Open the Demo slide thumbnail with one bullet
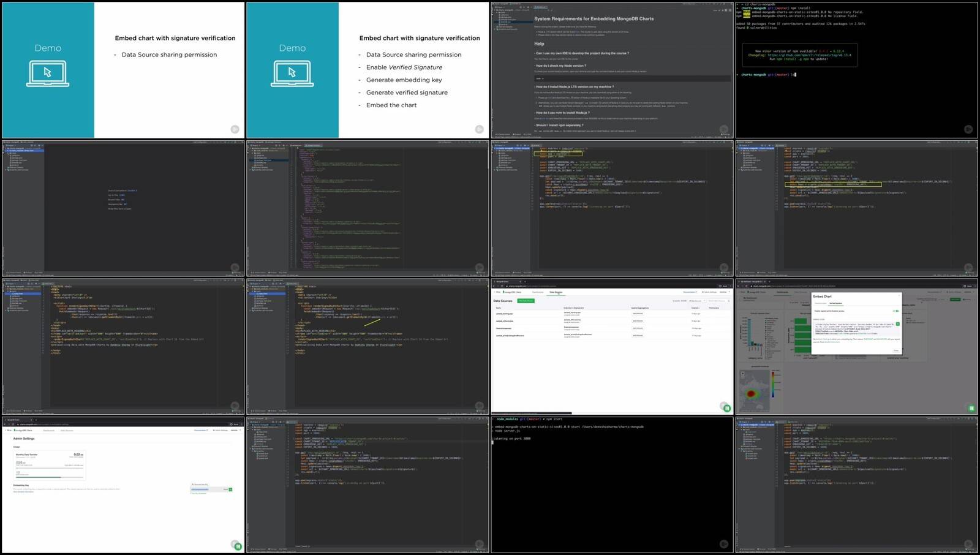The width and height of the screenshot is (980, 555). click(123, 69)
